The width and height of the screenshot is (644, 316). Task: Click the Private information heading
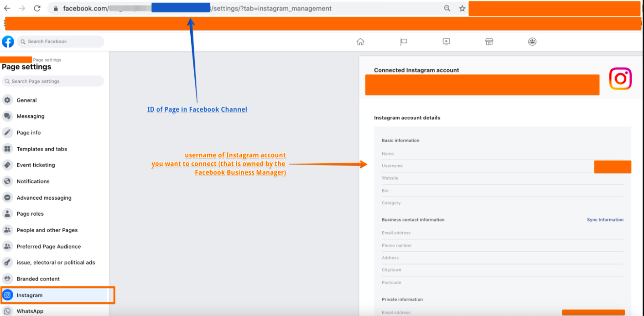pyautogui.click(x=402, y=300)
